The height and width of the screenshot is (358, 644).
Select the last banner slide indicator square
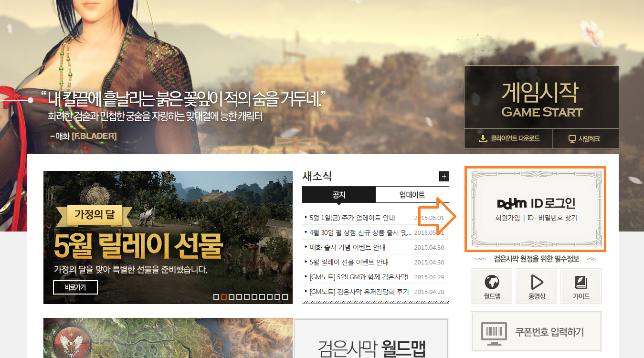click(x=285, y=297)
